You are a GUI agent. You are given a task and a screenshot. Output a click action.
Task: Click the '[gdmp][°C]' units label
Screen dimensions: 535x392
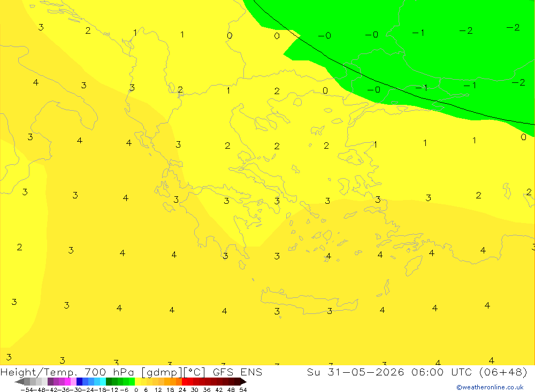click(173, 372)
